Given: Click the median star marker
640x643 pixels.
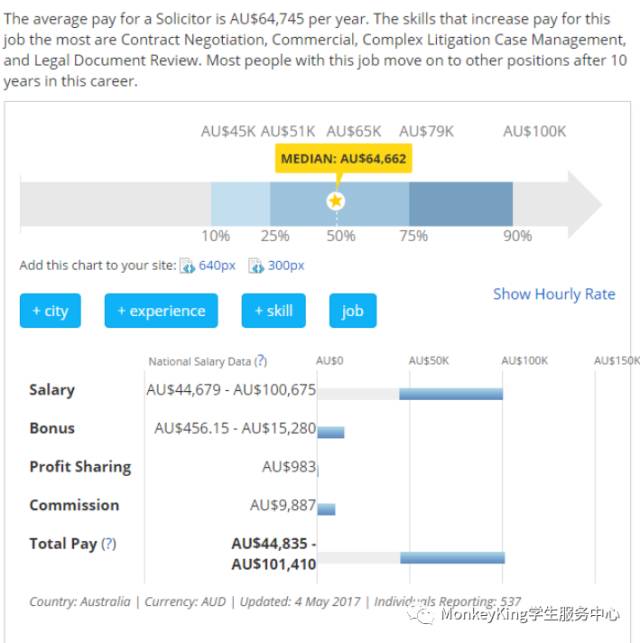Looking at the screenshot, I should click(x=336, y=202).
